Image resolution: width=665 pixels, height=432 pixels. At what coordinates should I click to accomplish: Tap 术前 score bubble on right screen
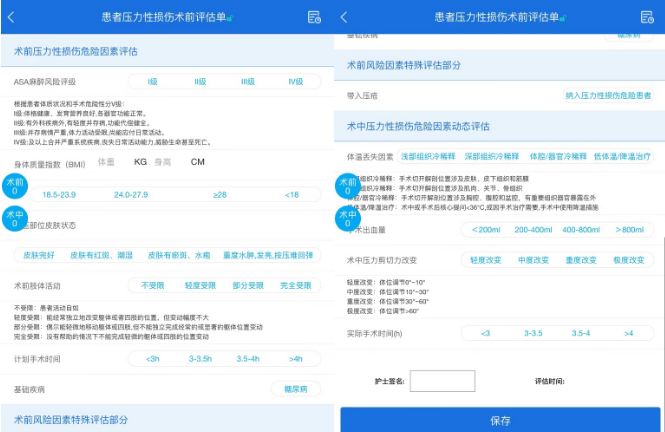348,186
